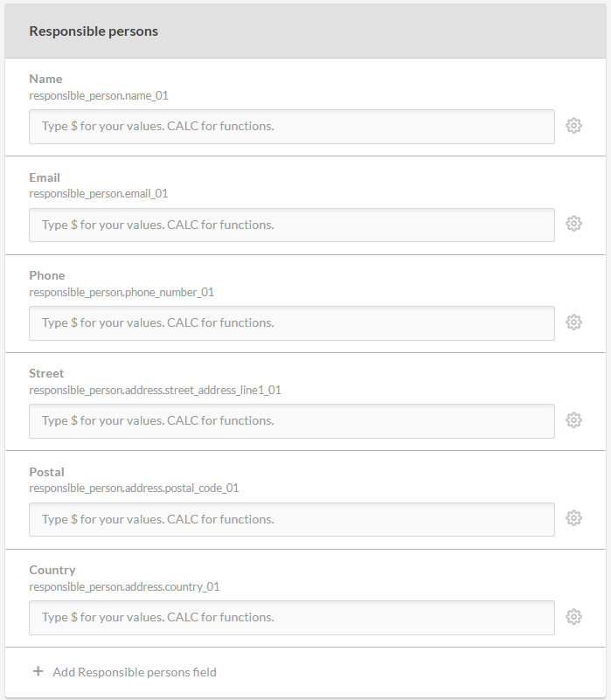Click the Responsible persons section header

[94, 31]
